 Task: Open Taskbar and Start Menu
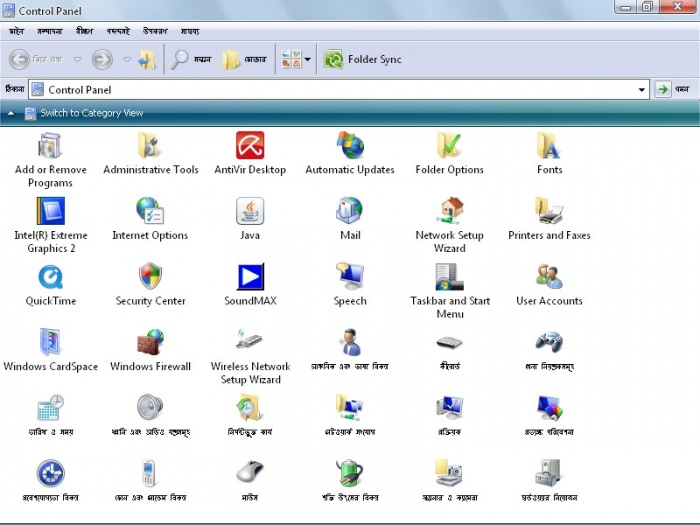click(450, 291)
